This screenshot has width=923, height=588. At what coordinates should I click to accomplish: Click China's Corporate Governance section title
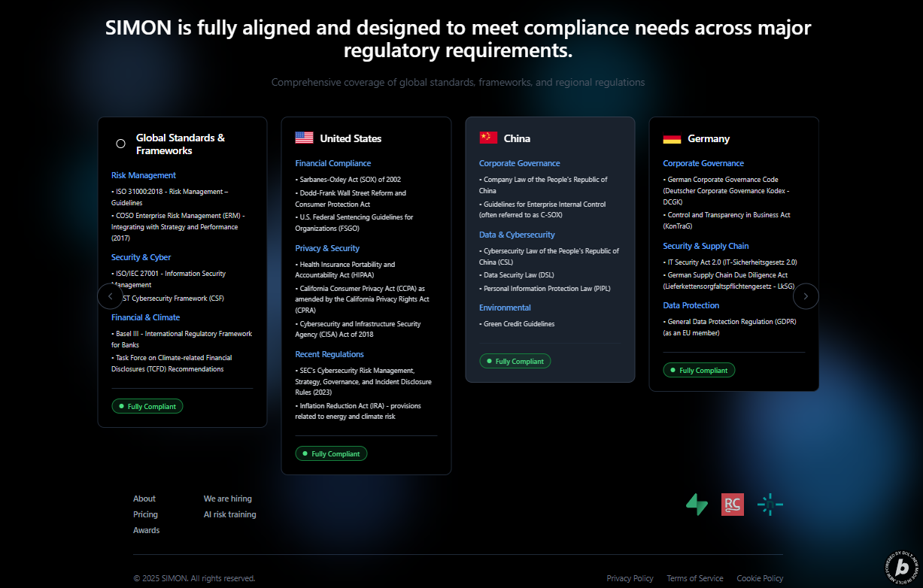click(x=520, y=163)
